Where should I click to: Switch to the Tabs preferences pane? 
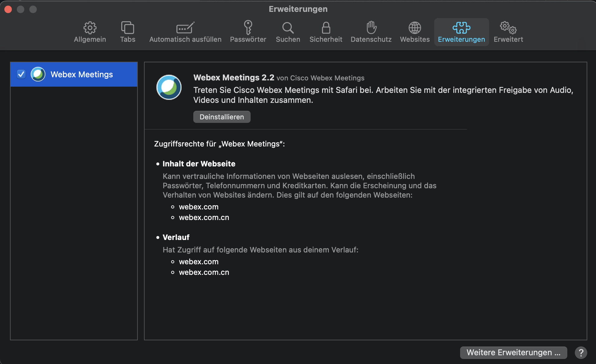(x=128, y=32)
